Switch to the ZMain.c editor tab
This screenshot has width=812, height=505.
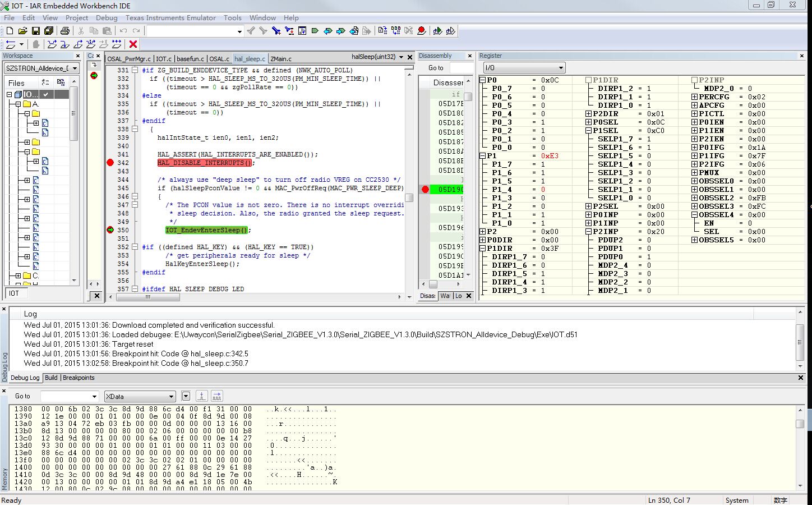[281, 59]
